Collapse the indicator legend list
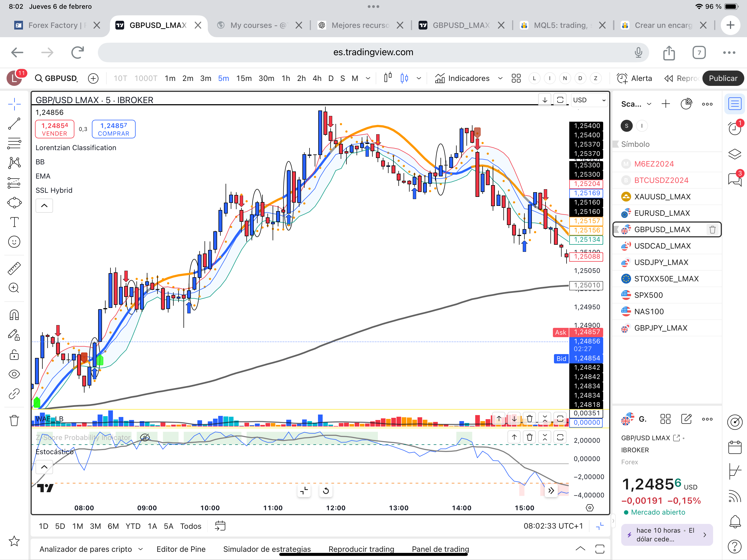The width and height of the screenshot is (747, 560). click(44, 205)
